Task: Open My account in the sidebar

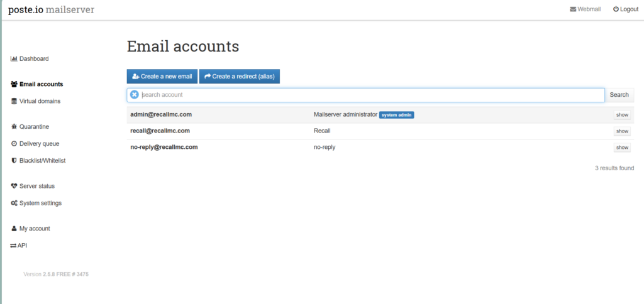Action: 34,229
